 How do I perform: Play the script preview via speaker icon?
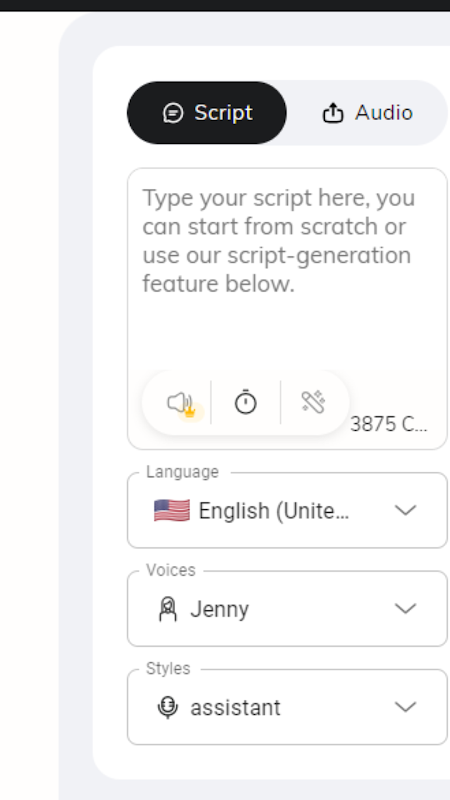tap(179, 403)
